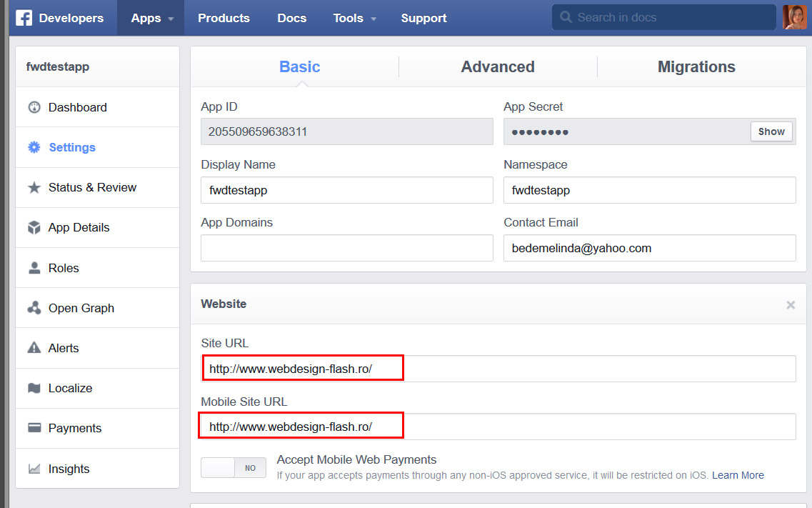Click the App Domains input field
812x508 pixels.
coord(347,249)
